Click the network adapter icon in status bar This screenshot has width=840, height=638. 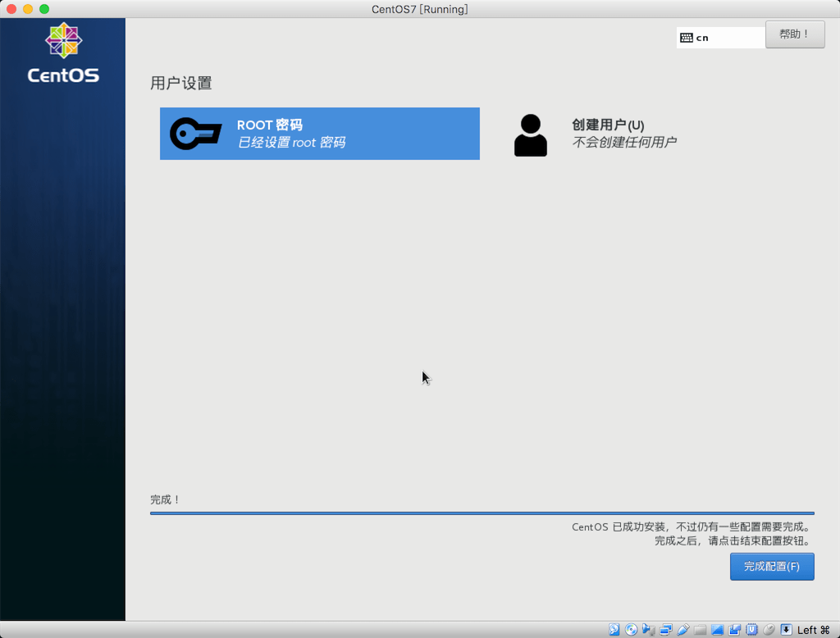[x=667, y=628]
